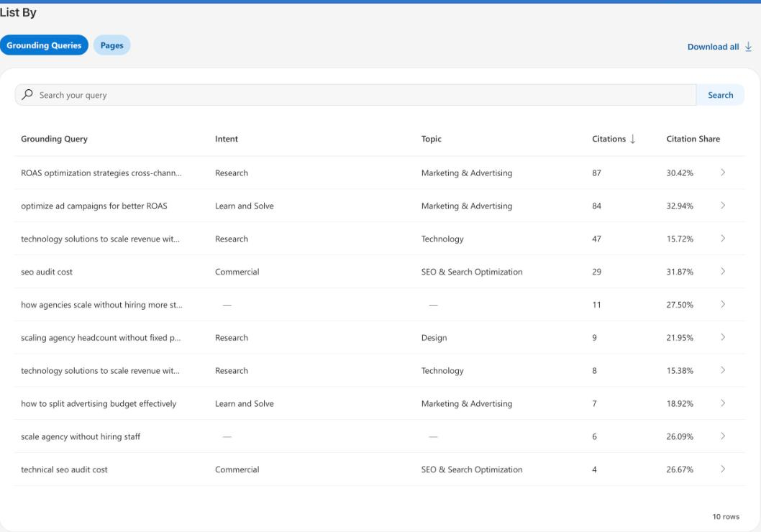The width and height of the screenshot is (761, 532).
Task: Select query 'how to split advertising budget effectively'
Action: click(x=99, y=403)
